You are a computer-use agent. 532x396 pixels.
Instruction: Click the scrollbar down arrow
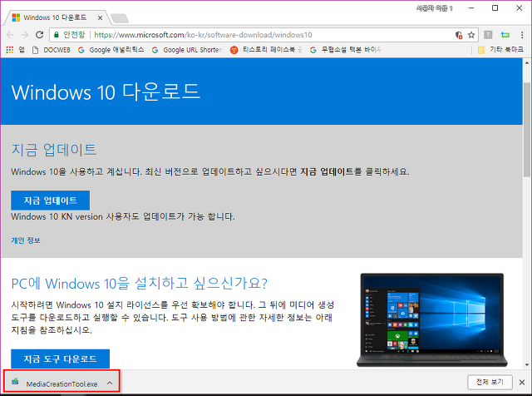[x=526, y=364]
